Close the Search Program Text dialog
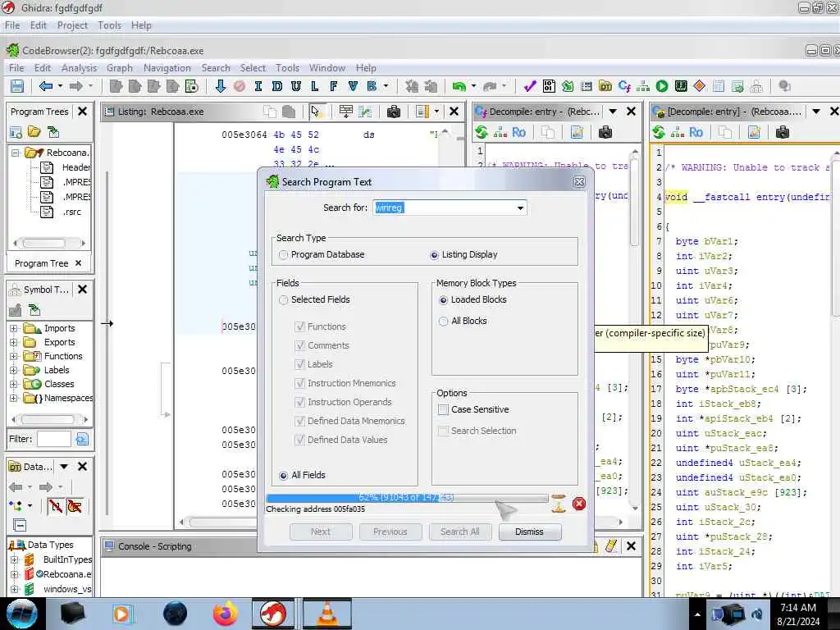 point(579,181)
